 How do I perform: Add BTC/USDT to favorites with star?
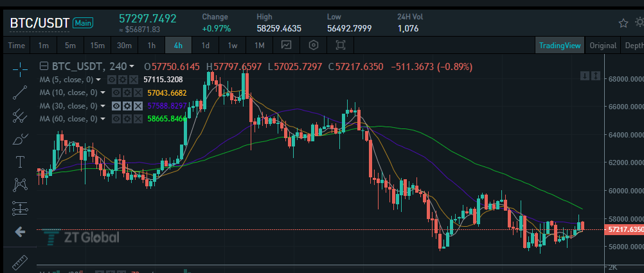coord(623,23)
